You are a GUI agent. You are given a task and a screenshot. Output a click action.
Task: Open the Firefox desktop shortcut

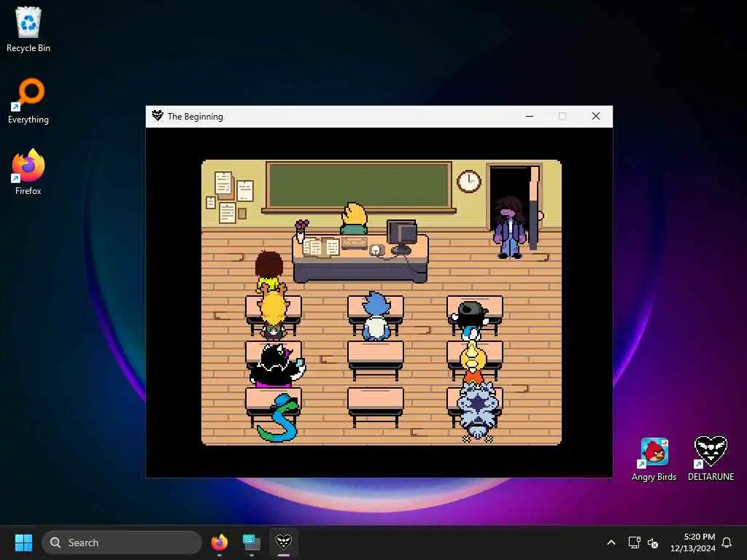(x=28, y=172)
